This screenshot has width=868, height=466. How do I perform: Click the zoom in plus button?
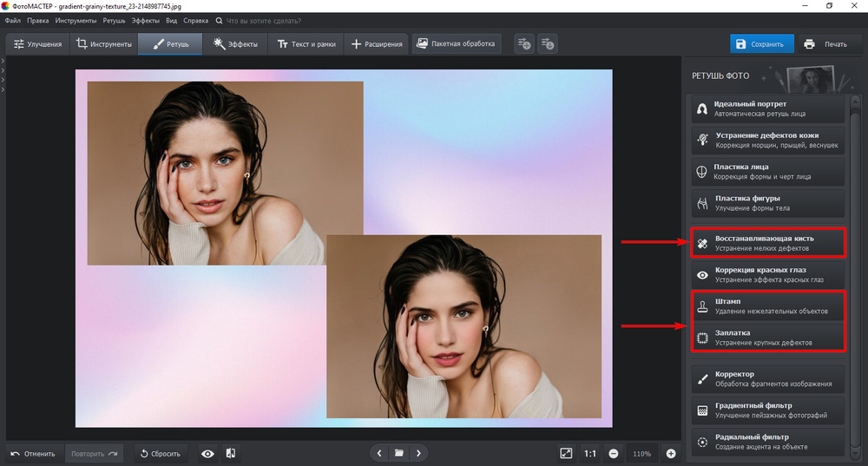point(671,453)
